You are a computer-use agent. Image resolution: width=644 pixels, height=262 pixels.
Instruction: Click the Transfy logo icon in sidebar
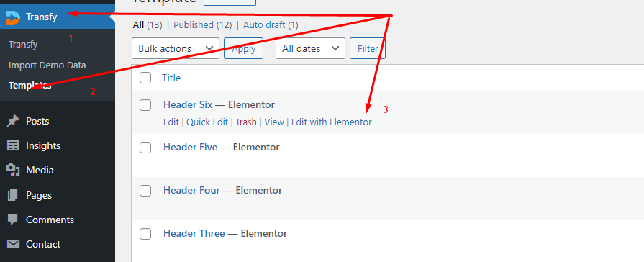13,17
